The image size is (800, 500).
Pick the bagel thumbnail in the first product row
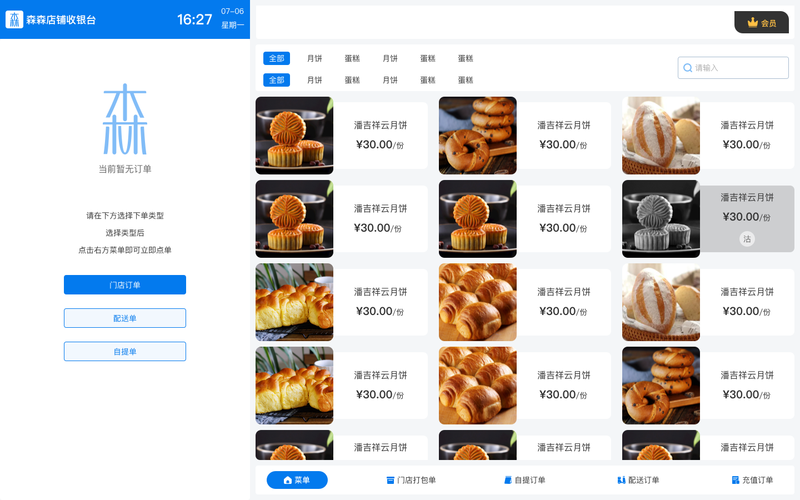pos(478,136)
